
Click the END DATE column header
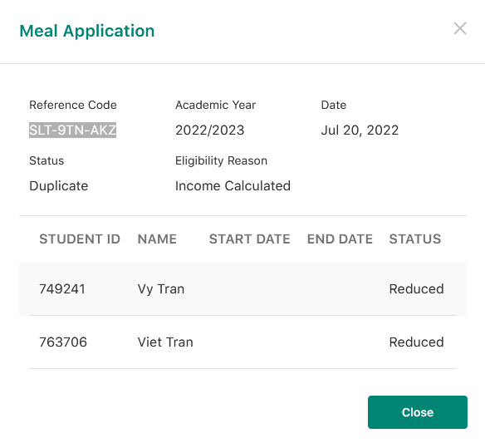click(x=340, y=239)
